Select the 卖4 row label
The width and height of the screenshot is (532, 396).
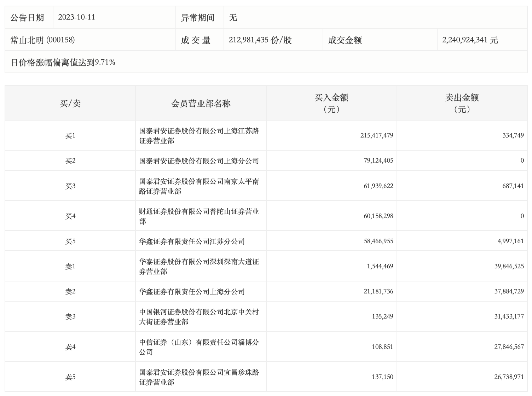pyautogui.click(x=70, y=347)
